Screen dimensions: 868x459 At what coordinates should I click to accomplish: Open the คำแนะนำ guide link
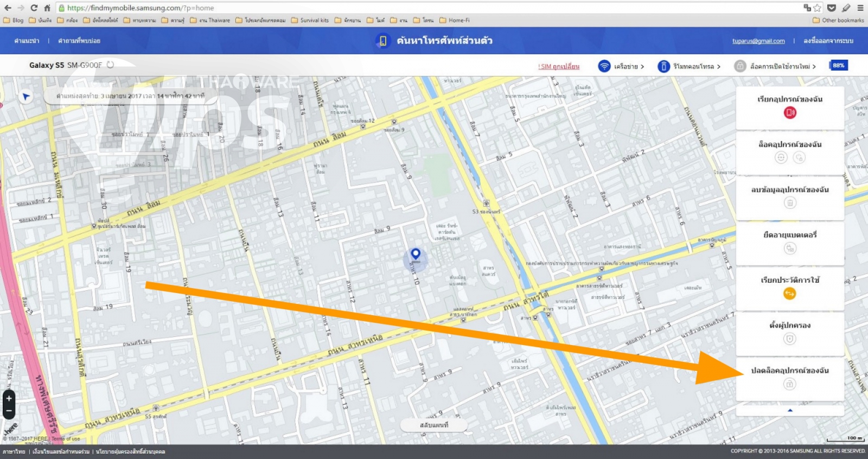coord(27,41)
